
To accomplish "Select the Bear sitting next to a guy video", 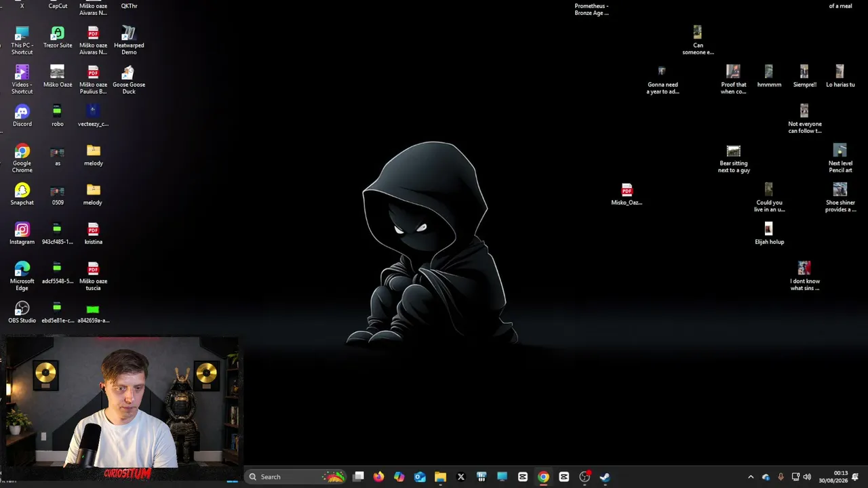I will point(734,159).
